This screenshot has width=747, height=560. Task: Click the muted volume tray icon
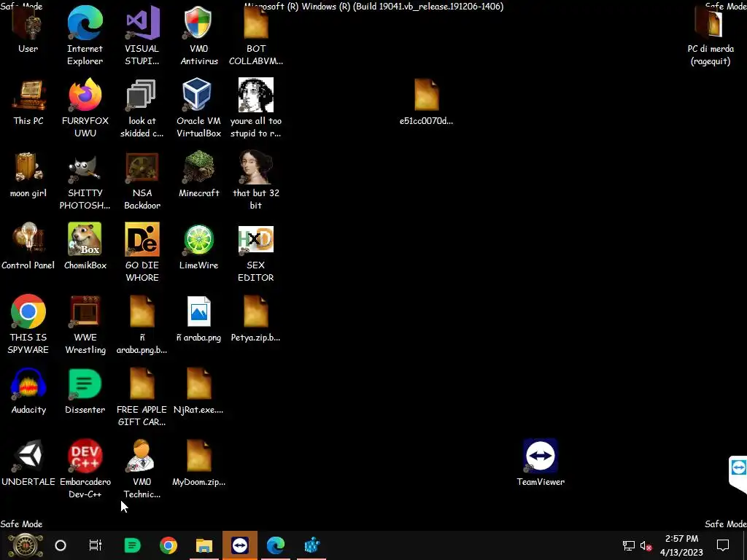646,545
